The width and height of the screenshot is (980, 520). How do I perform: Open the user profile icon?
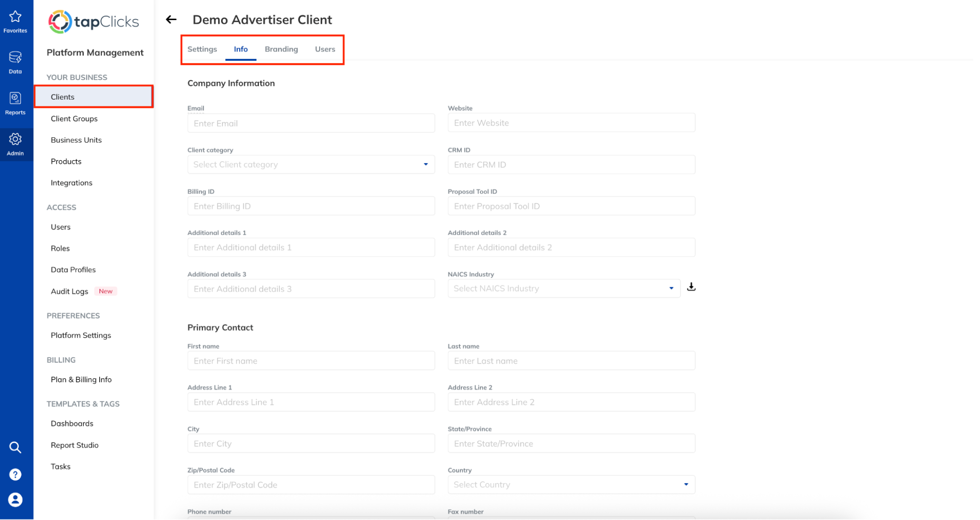coord(15,499)
